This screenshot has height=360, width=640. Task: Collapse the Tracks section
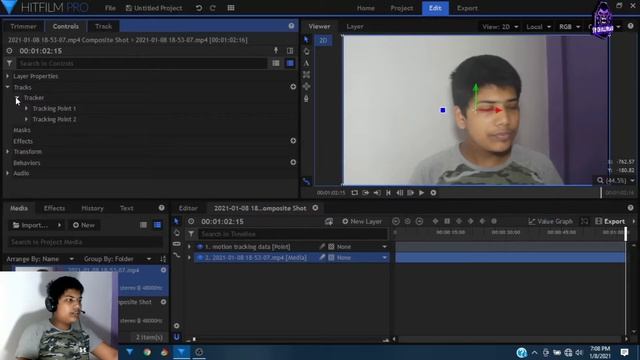pyautogui.click(x=7, y=87)
